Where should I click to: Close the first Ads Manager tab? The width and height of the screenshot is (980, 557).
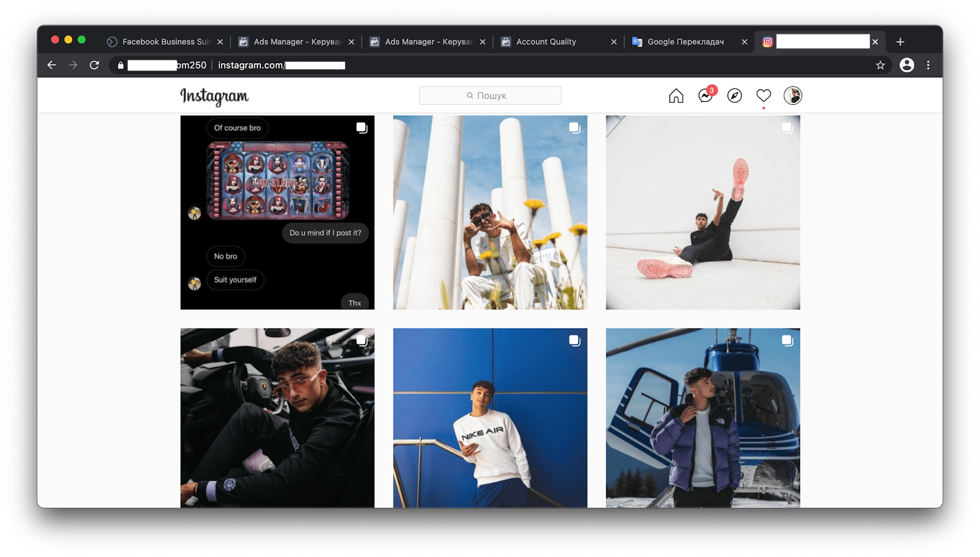pyautogui.click(x=352, y=42)
